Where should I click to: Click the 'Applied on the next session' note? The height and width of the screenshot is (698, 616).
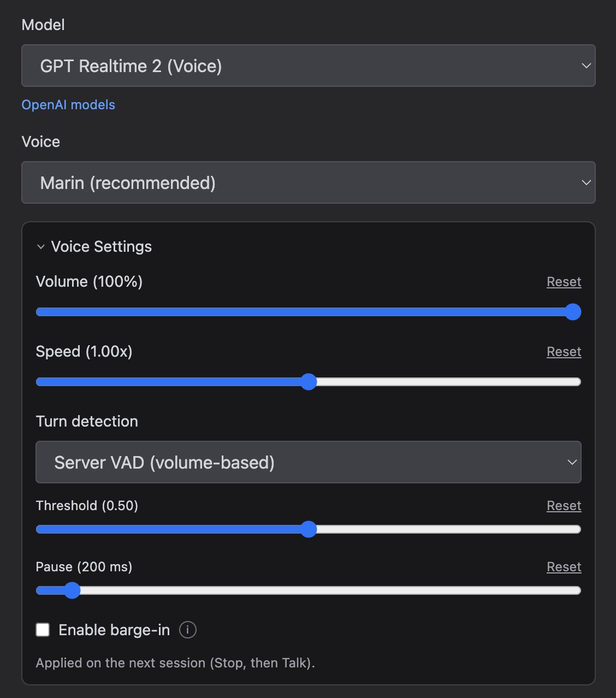(x=175, y=663)
